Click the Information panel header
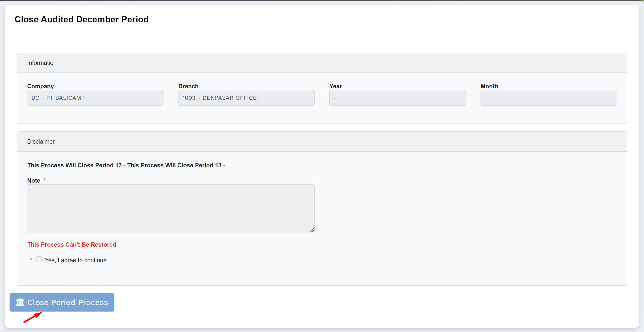The height and width of the screenshot is (332, 644). coord(42,63)
